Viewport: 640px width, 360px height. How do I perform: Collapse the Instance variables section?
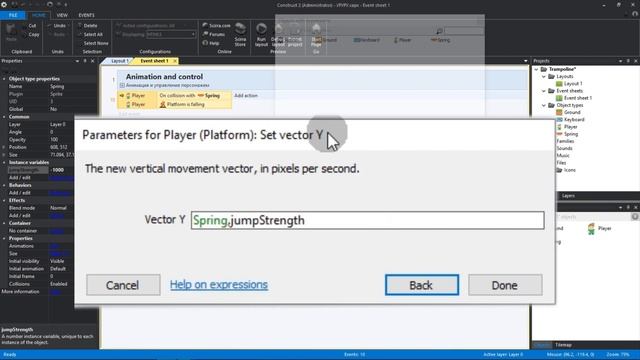pos(4,162)
